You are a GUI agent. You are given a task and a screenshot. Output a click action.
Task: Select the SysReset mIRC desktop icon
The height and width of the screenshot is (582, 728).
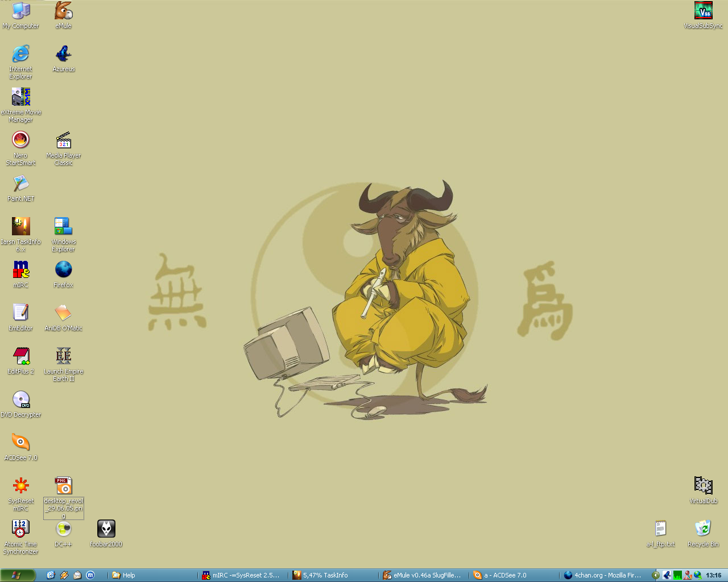point(21,494)
